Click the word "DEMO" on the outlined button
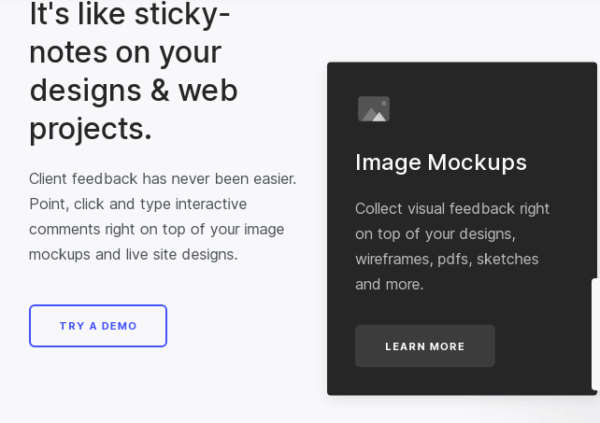 [x=119, y=326]
